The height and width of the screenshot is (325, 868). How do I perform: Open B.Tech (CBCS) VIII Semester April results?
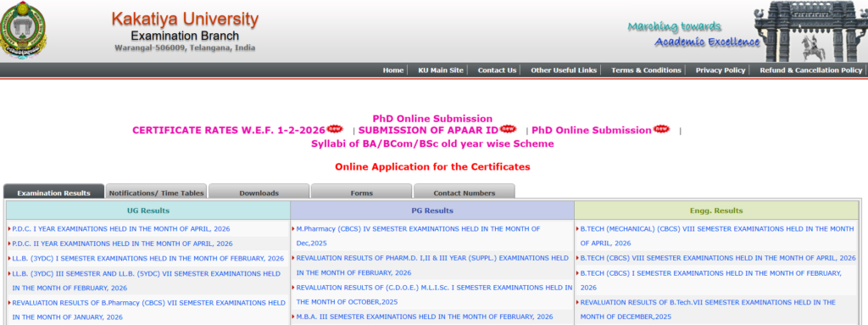coord(718,259)
